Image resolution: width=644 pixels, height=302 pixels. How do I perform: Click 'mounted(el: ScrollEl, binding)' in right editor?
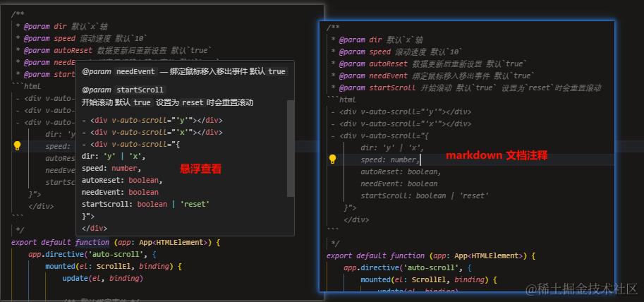coord(429,279)
